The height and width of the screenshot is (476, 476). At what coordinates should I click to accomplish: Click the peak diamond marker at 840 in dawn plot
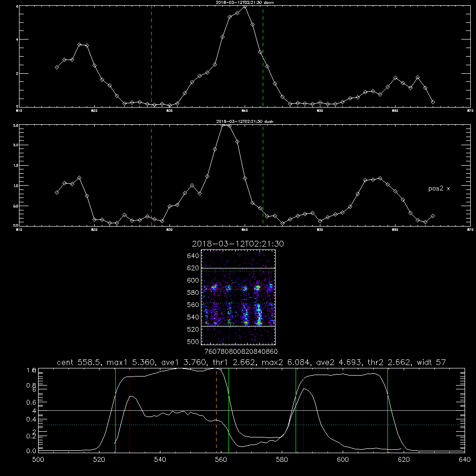coord(245,6)
